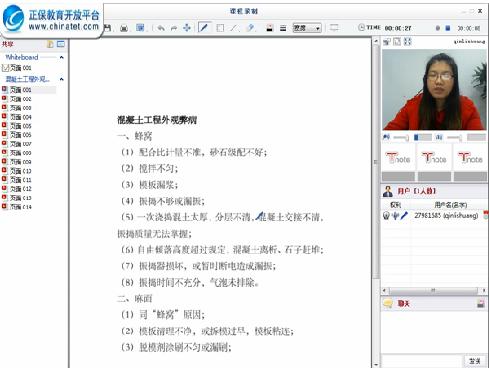Screen dimensions: 489x368
Task: Click the clock icon beside TIME
Action: coord(361,28)
